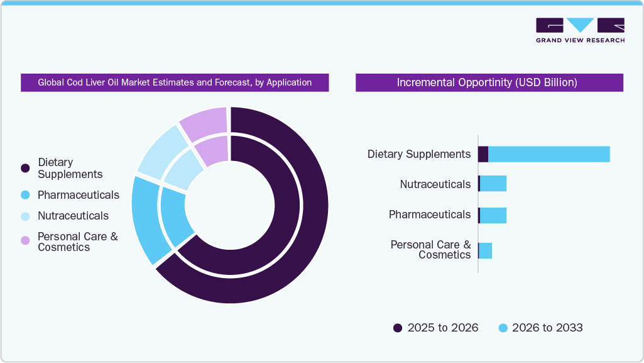The height and width of the screenshot is (363, 644).
Task: Click the '2026 to 2033' legend text
Action: 547,328
